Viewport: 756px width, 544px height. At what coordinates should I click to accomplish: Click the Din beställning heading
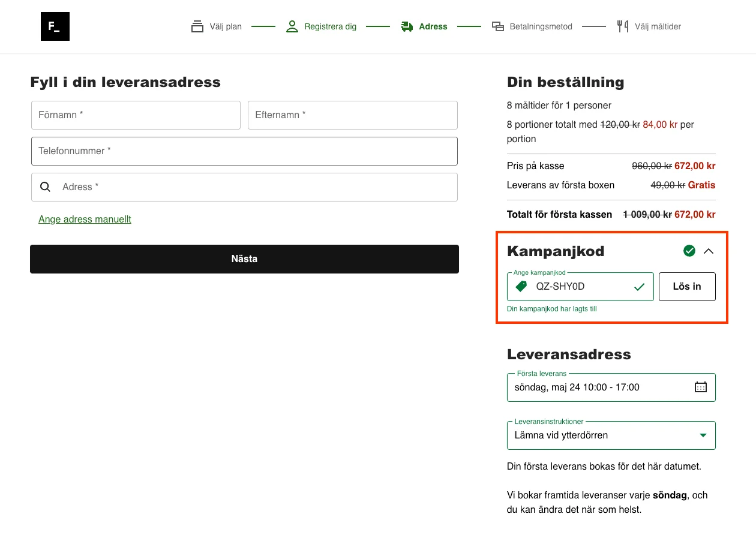pyautogui.click(x=566, y=82)
